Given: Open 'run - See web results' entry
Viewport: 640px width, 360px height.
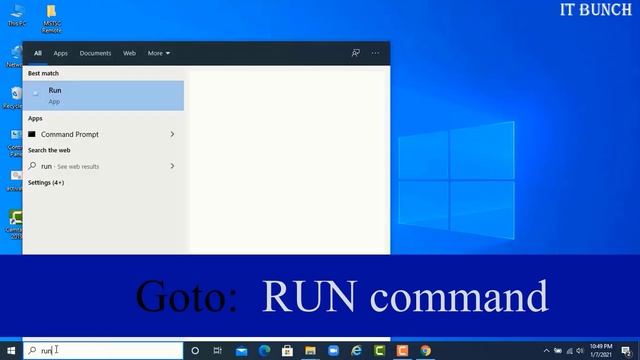Looking at the screenshot, I should [103, 166].
